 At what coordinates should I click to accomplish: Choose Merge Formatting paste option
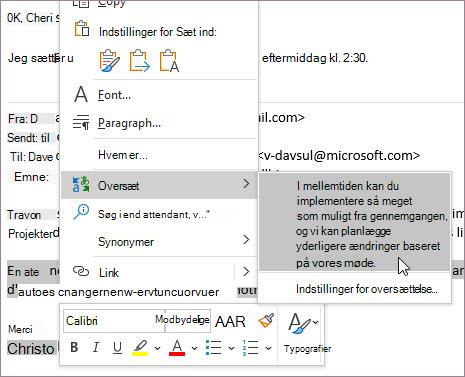139,61
